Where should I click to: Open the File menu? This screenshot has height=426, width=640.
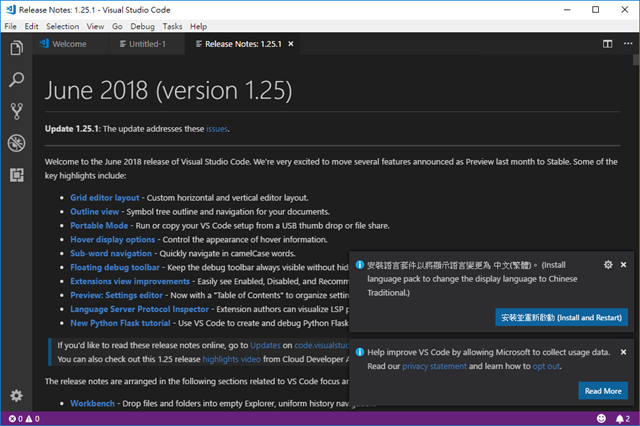tap(11, 26)
